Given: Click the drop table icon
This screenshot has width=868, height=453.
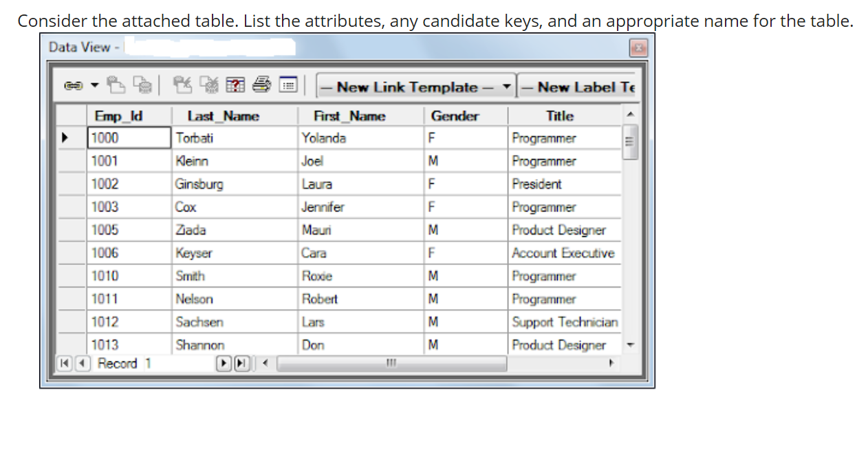Looking at the screenshot, I should pyautogui.click(x=210, y=85).
